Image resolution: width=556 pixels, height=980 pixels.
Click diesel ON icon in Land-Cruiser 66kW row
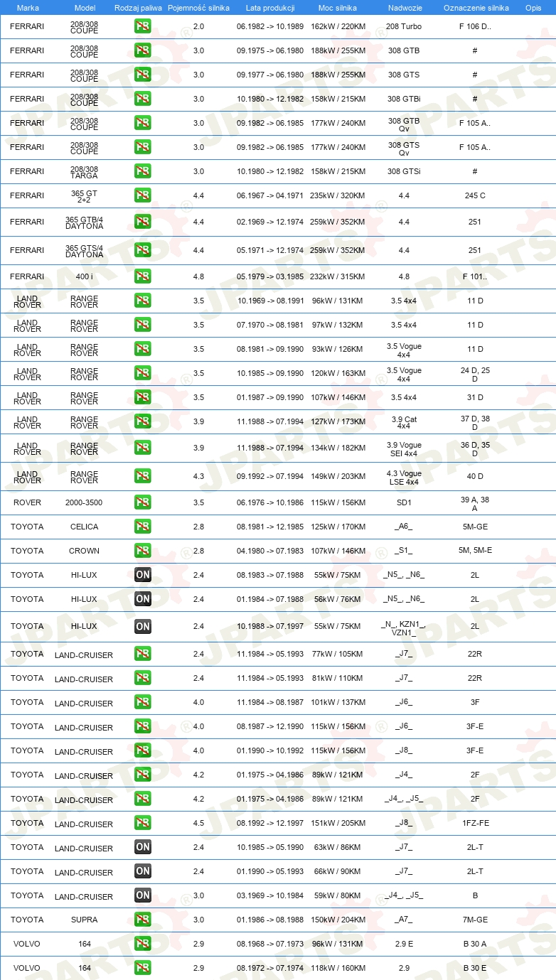click(143, 871)
